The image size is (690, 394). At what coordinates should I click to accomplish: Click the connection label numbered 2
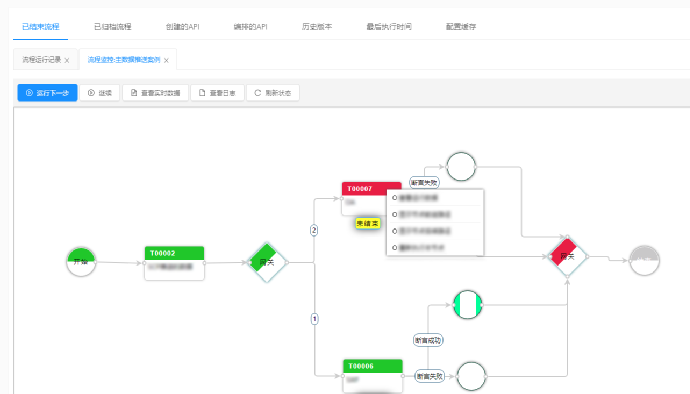tap(314, 230)
